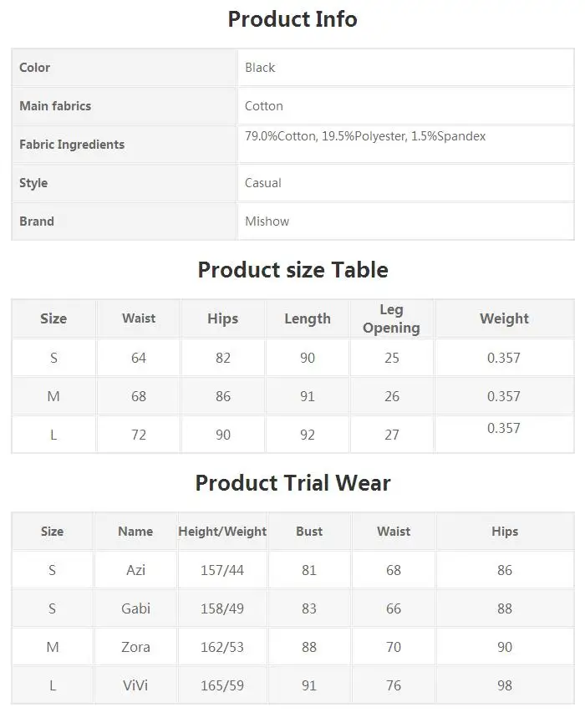
Task: Click length value 92 for size L
Action: (308, 435)
